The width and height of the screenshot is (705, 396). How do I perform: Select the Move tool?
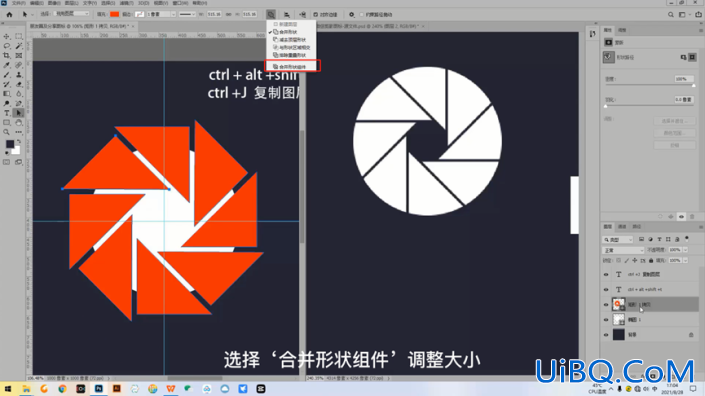6,36
